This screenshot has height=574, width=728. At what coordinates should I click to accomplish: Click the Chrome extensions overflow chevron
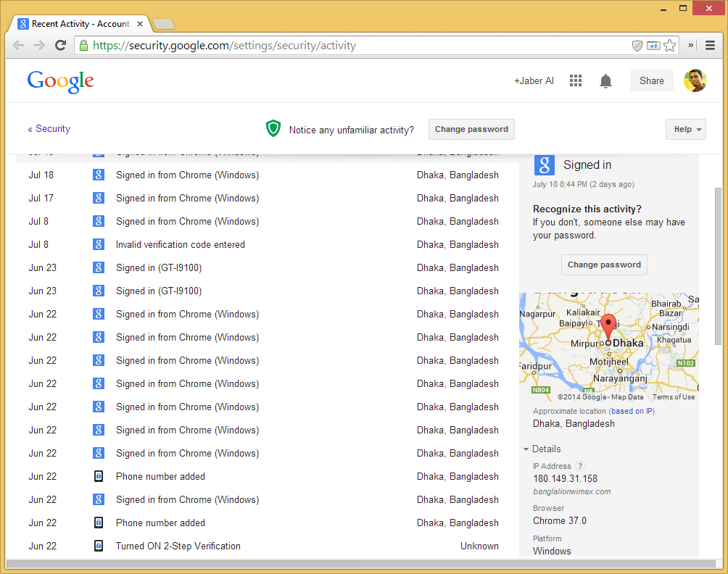click(691, 46)
